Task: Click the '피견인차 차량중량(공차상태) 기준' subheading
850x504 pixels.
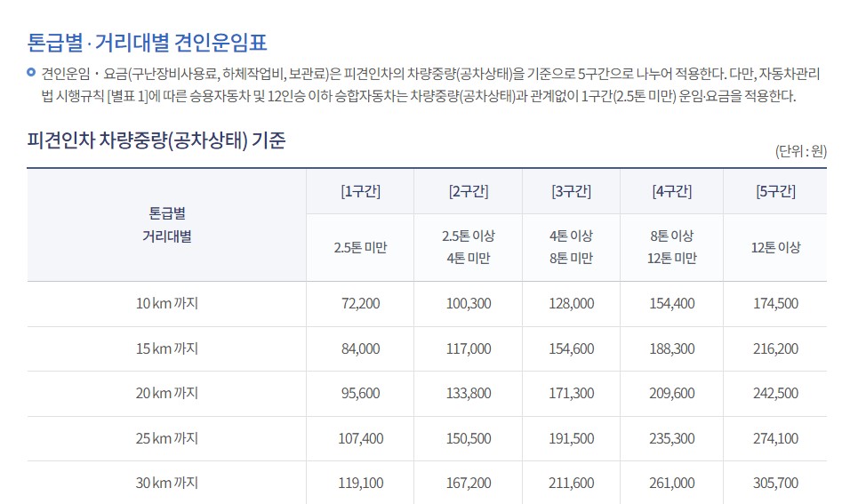Action: [x=156, y=140]
